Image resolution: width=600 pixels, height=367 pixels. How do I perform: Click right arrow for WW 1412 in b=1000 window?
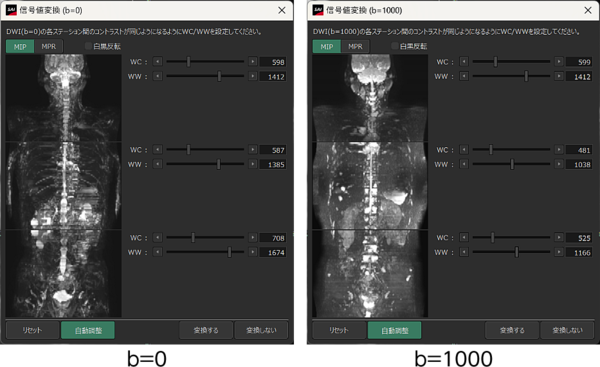559,76
